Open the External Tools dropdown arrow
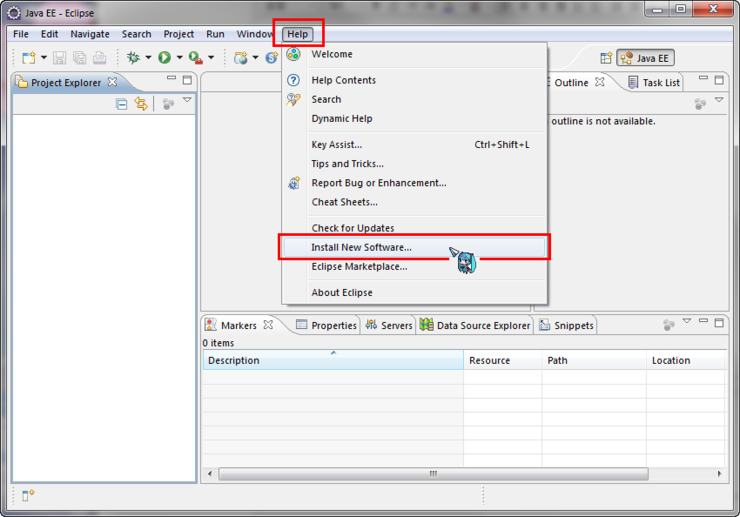The image size is (740, 517). [211, 58]
